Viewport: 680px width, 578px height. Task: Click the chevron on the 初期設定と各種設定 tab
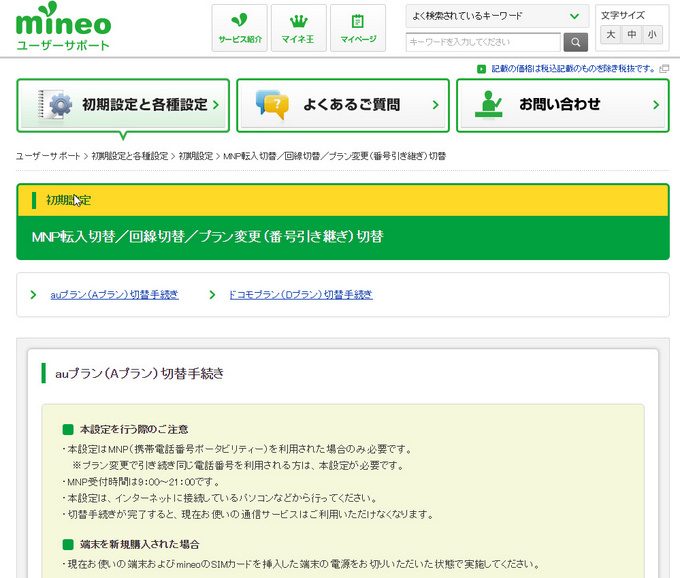(x=216, y=105)
